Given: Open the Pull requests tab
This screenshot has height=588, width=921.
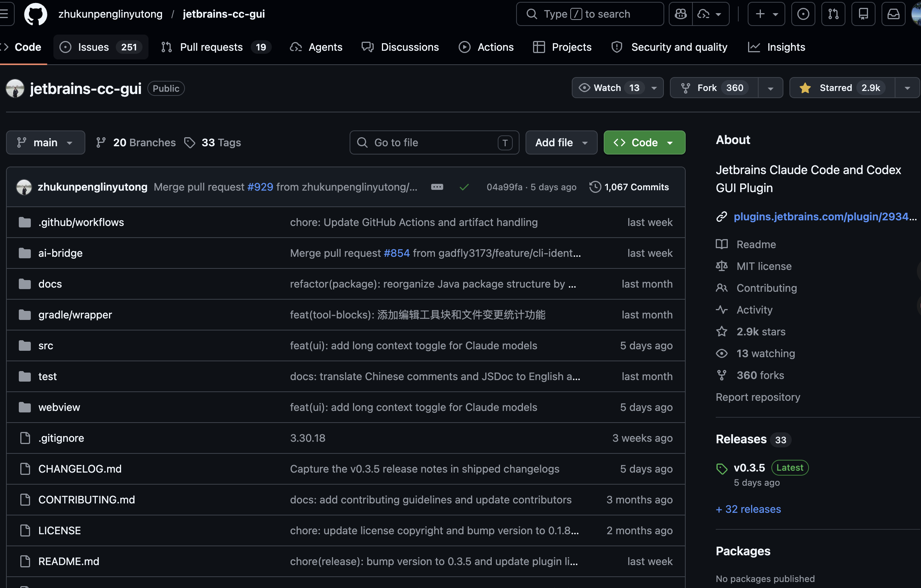Looking at the screenshot, I should (216, 47).
